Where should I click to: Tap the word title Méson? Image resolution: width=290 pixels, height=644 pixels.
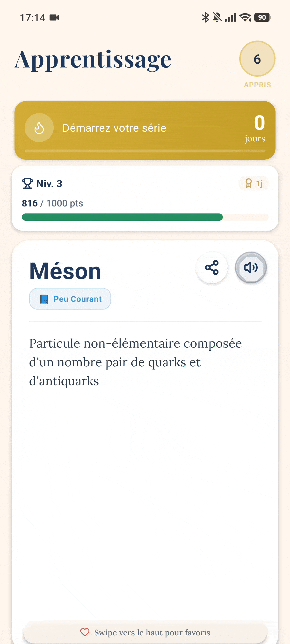pyautogui.click(x=65, y=271)
